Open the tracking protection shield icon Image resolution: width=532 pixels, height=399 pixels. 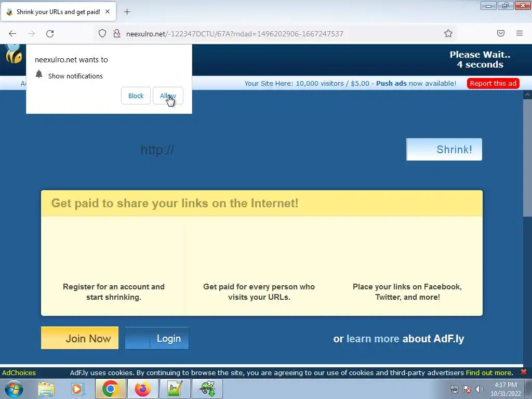tap(102, 34)
